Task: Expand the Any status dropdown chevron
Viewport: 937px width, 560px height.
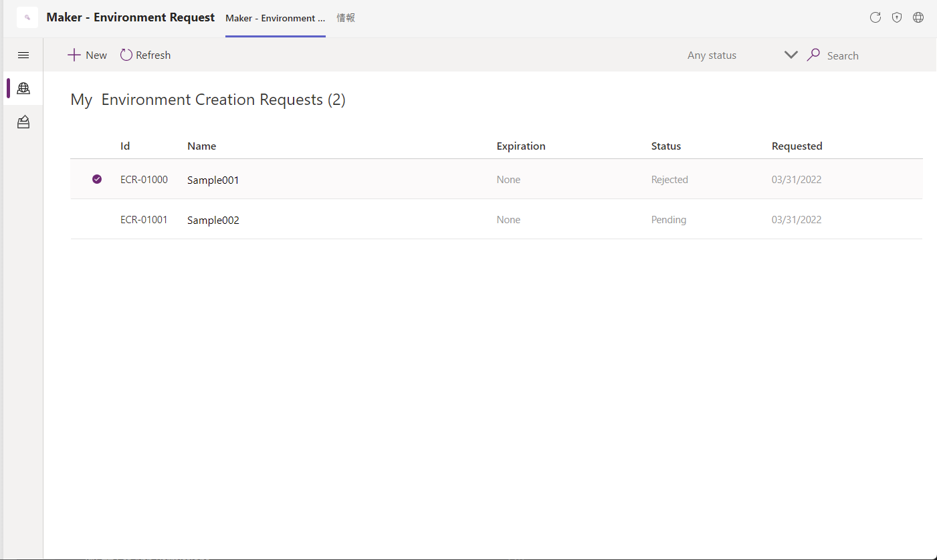Action: tap(791, 55)
